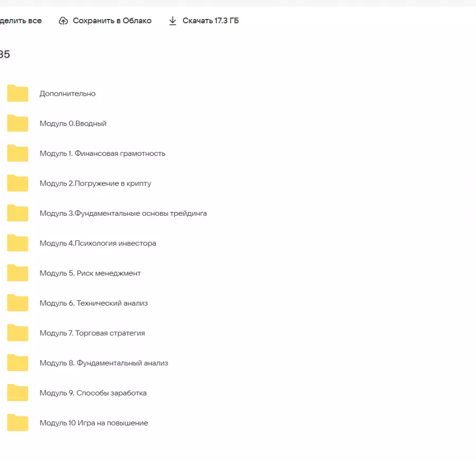
Task: Click the download arrow icon
Action: click(x=172, y=21)
